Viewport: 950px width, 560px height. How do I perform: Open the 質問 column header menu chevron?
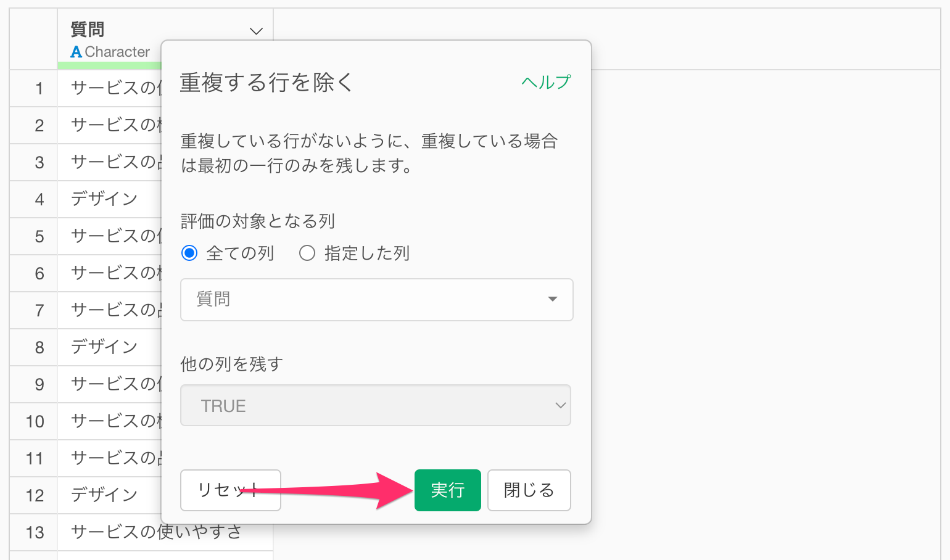point(256,31)
